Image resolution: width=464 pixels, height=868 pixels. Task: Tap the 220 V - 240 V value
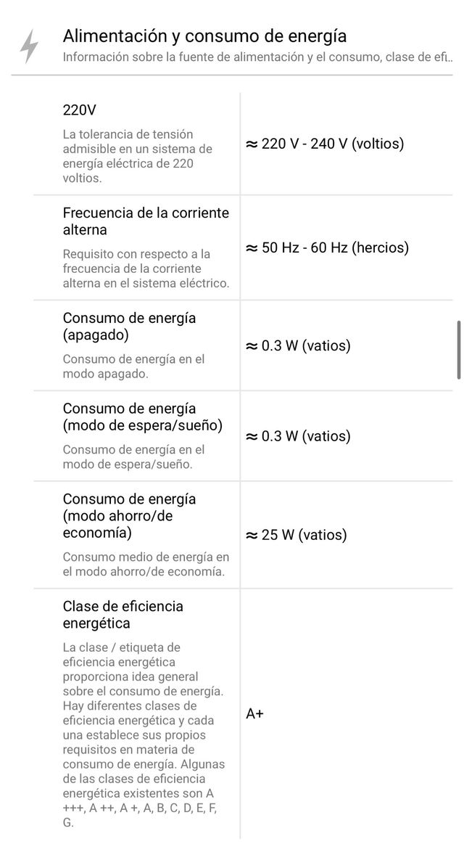click(x=325, y=144)
